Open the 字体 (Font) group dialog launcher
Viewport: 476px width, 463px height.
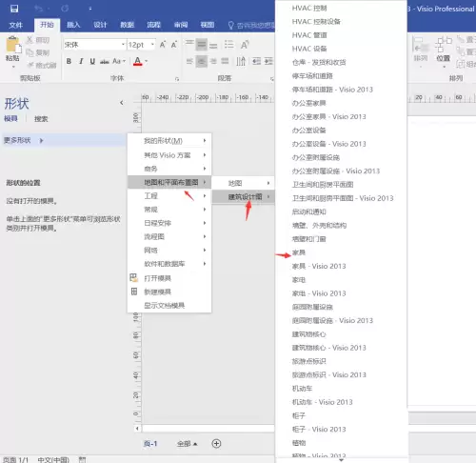click(177, 79)
